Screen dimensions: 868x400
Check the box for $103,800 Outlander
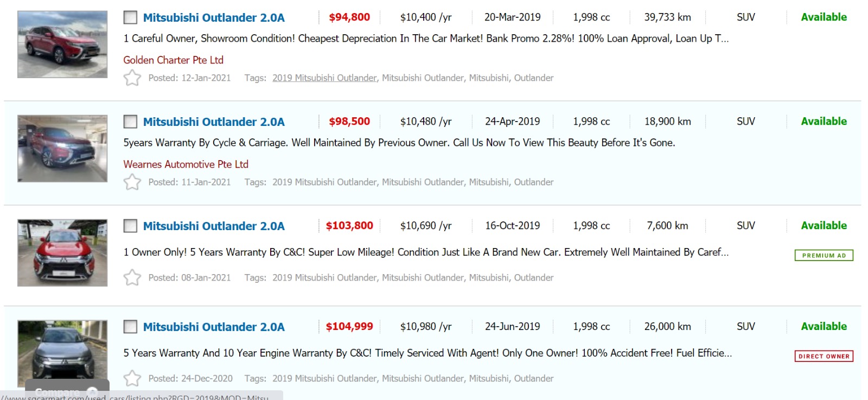coord(130,226)
